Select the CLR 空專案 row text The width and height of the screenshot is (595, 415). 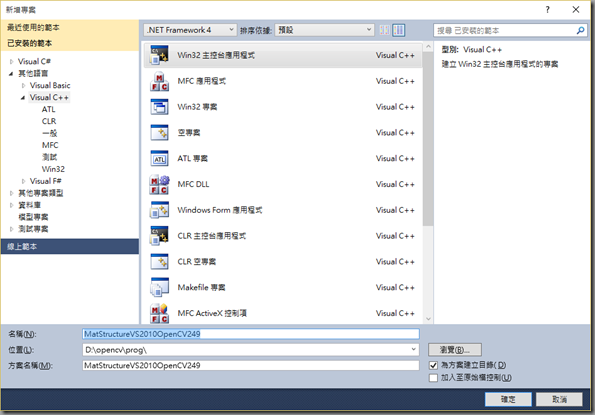[197, 262]
